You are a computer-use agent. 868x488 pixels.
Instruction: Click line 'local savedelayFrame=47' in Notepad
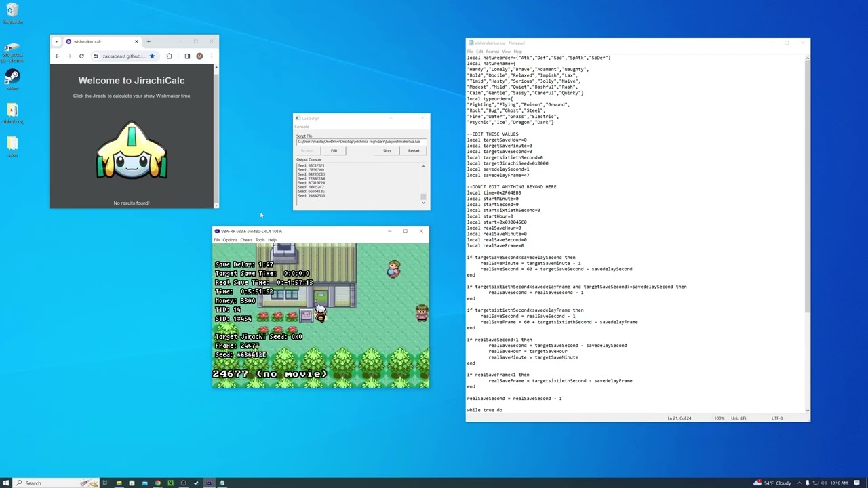pyautogui.click(x=498, y=175)
